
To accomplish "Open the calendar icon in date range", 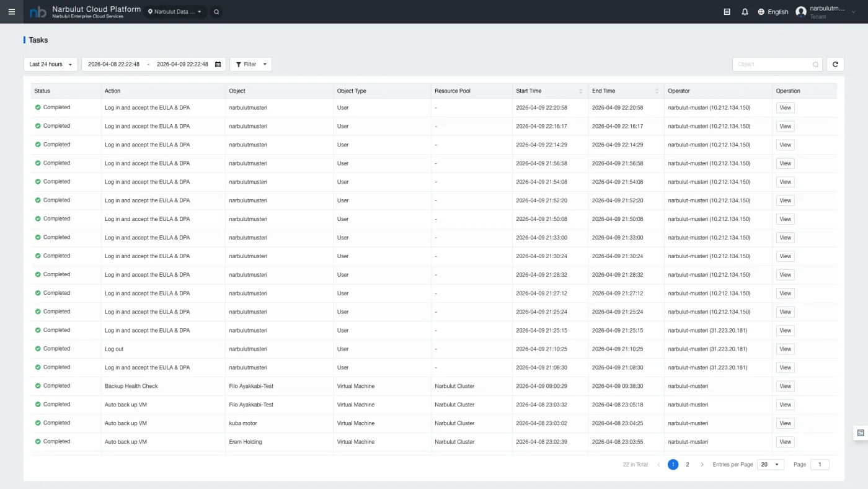I will coord(218,65).
